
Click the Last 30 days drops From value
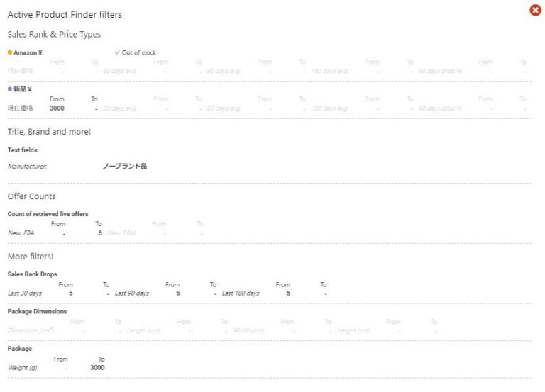(70, 293)
